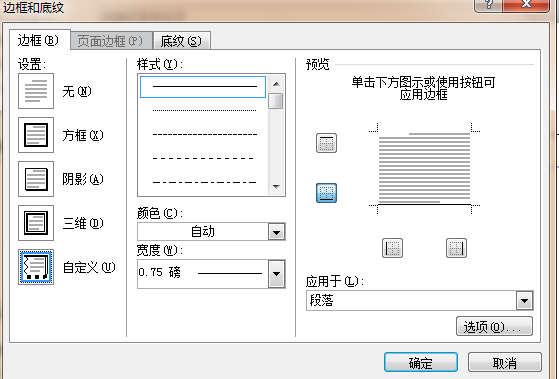Switch to the 底纹 tab
This screenshot has width=559, height=379.
pyautogui.click(x=181, y=41)
